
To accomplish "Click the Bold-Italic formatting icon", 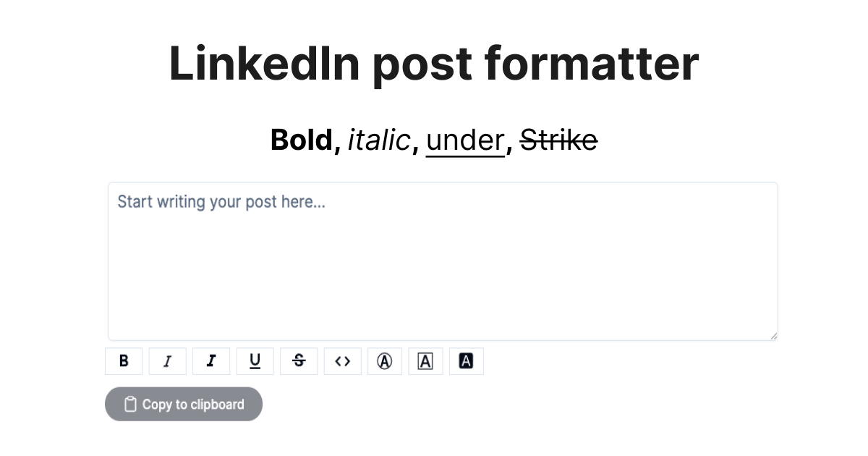I will [x=211, y=360].
